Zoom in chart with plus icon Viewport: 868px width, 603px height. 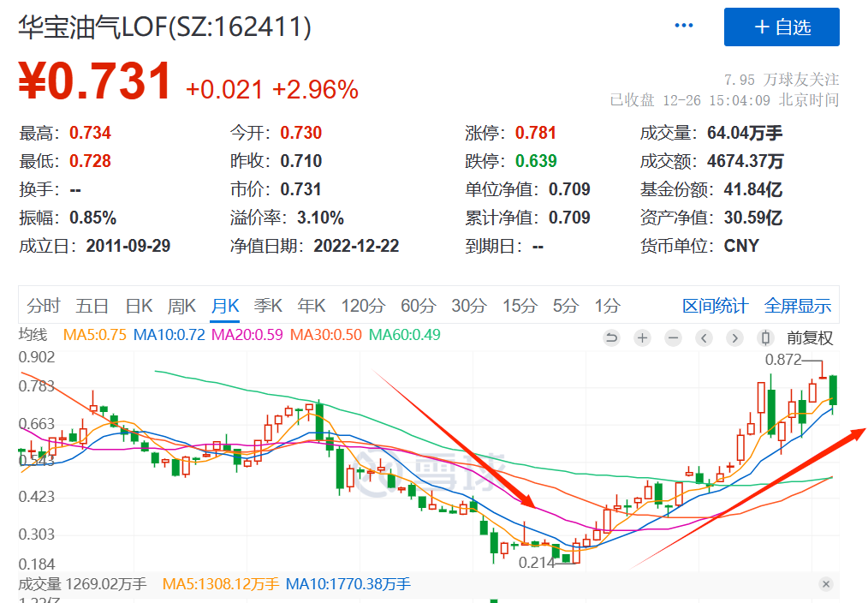[642, 337]
